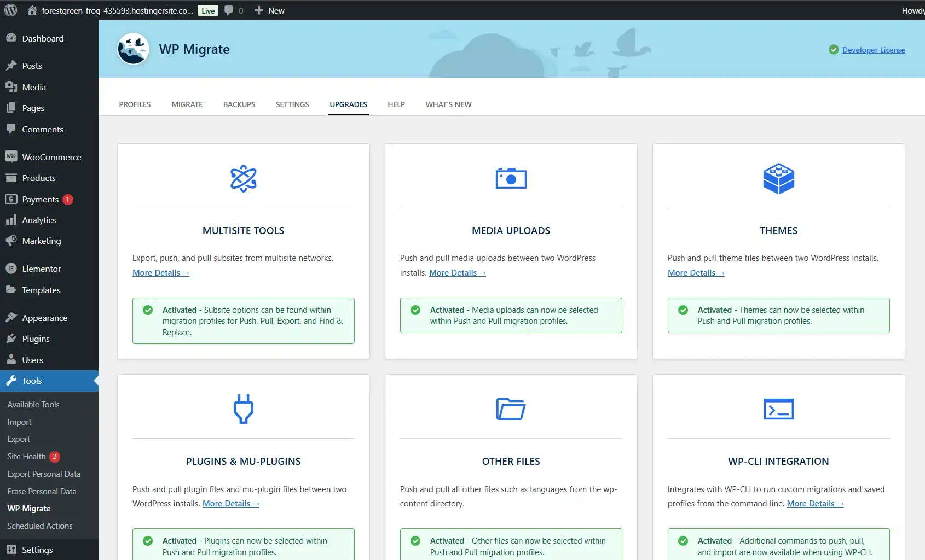
Task: Open the Settings tab in WP Migrate
Action: click(x=292, y=104)
